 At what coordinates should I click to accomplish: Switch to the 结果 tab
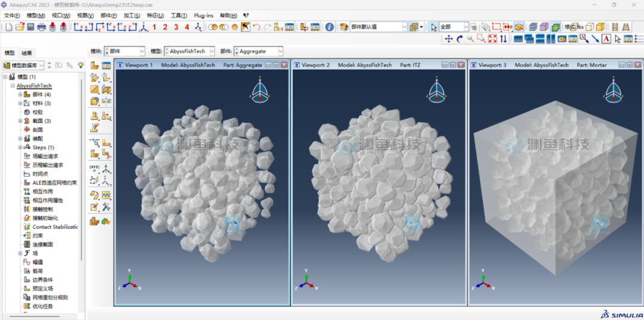click(x=27, y=53)
